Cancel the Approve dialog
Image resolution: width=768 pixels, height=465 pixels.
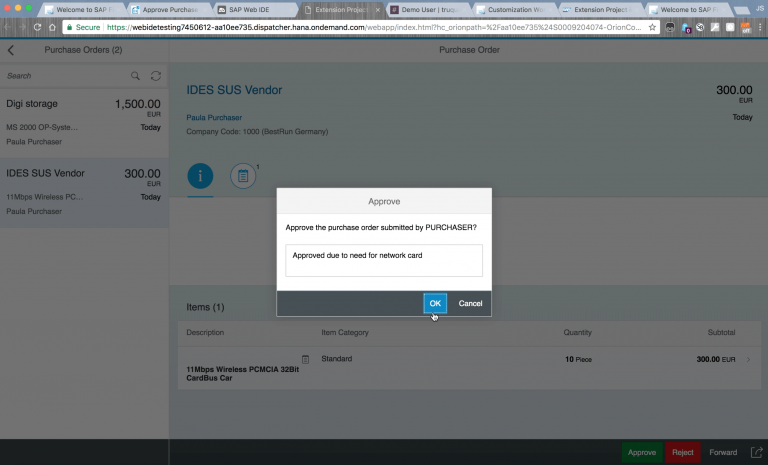(x=470, y=303)
